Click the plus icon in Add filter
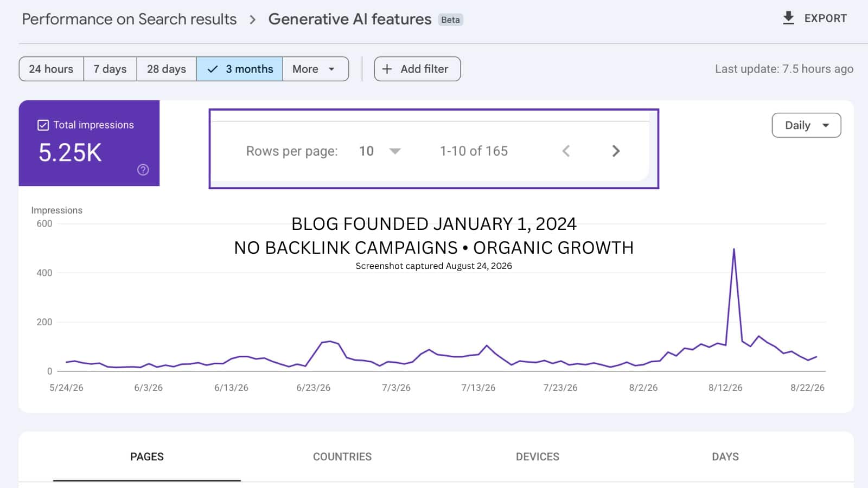Viewport: 868px width, 488px height. coord(387,69)
